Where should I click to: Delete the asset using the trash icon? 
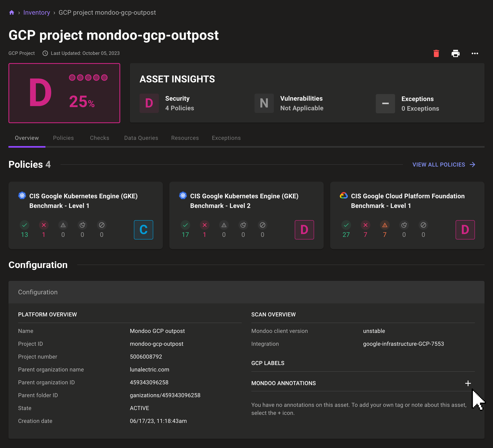click(x=437, y=53)
